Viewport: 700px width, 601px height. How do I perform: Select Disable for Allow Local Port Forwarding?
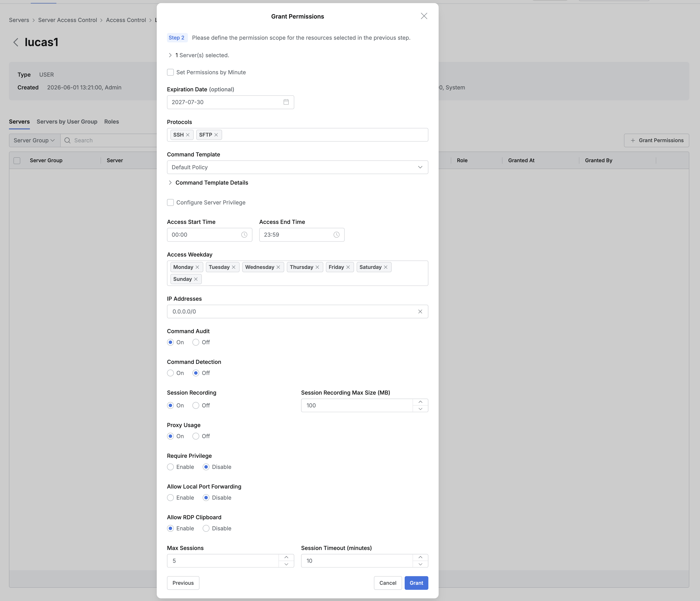click(206, 498)
